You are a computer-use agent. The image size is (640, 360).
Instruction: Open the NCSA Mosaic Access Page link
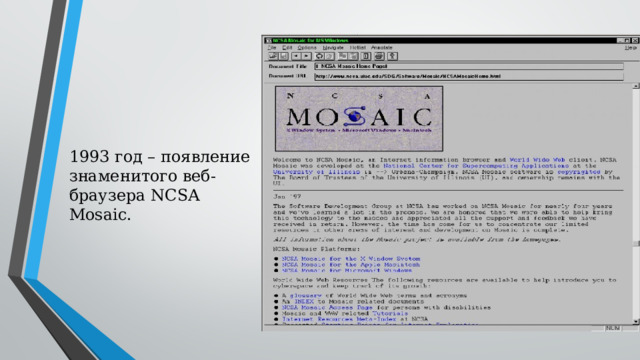327,307
